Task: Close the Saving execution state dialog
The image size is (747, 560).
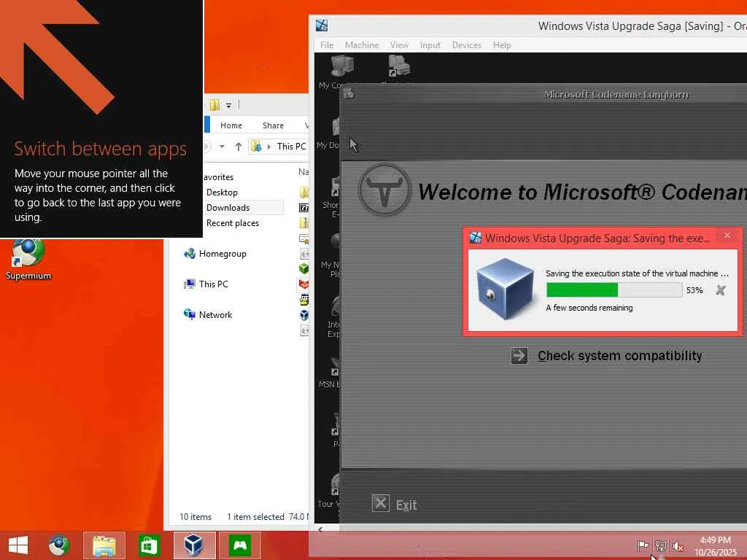Action: (727, 236)
